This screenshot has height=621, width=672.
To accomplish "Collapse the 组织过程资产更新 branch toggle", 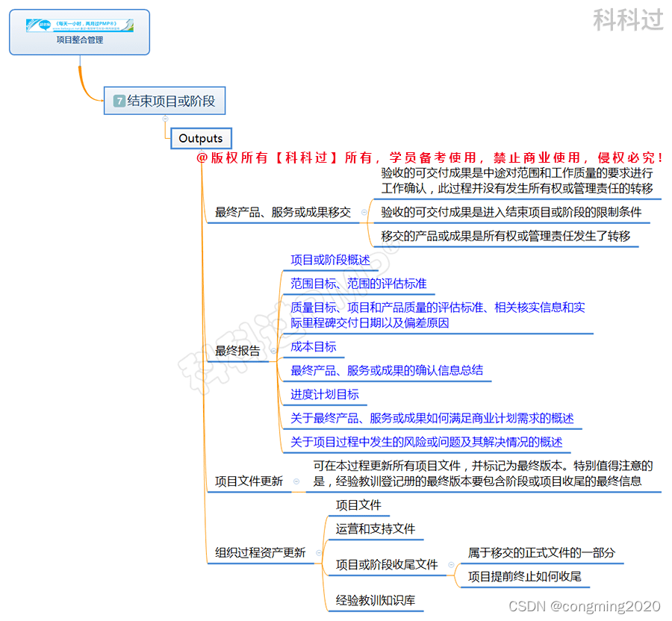I will click(x=319, y=552).
